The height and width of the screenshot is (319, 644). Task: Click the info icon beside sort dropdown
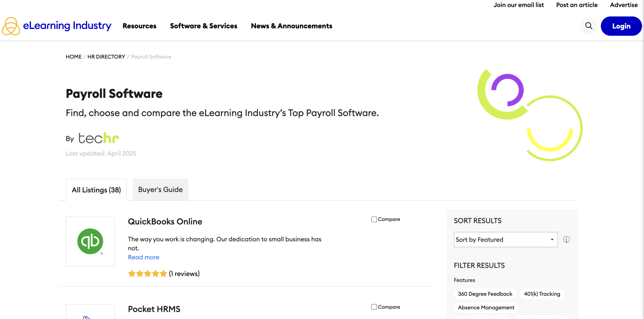566,240
